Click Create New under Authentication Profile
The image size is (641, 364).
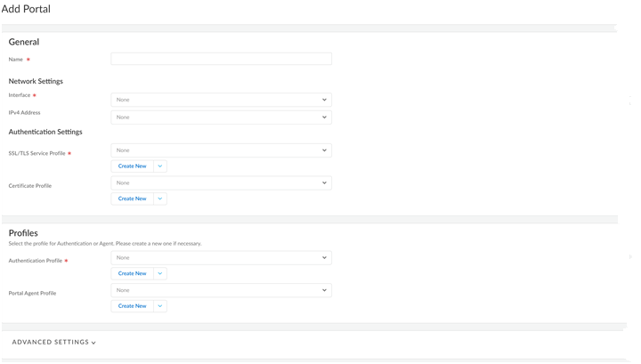tap(132, 273)
